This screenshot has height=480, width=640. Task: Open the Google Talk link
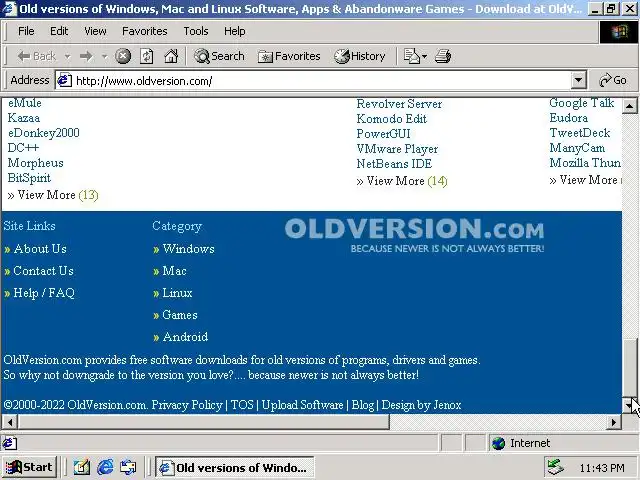(582, 103)
